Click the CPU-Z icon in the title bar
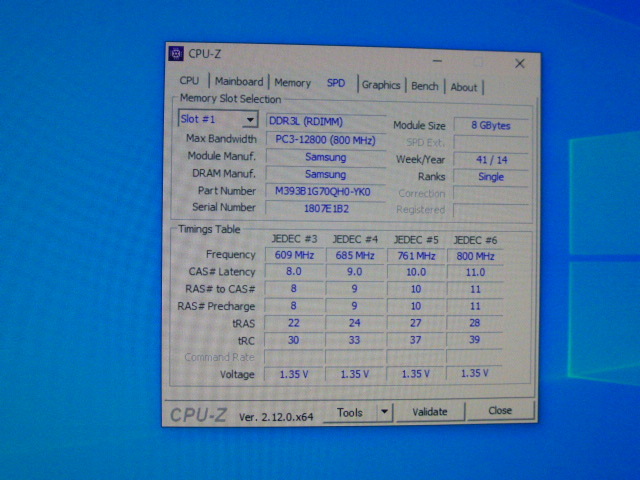 point(176,53)
